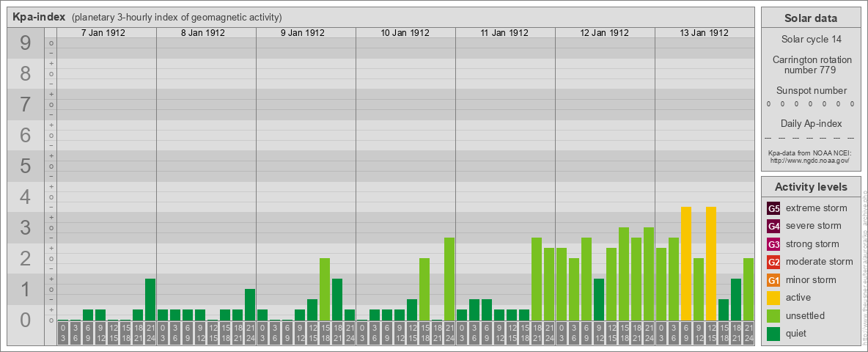The image size is (868, 352).
Task: Click the dark green quiet swatch
Action: coord(773,333)
